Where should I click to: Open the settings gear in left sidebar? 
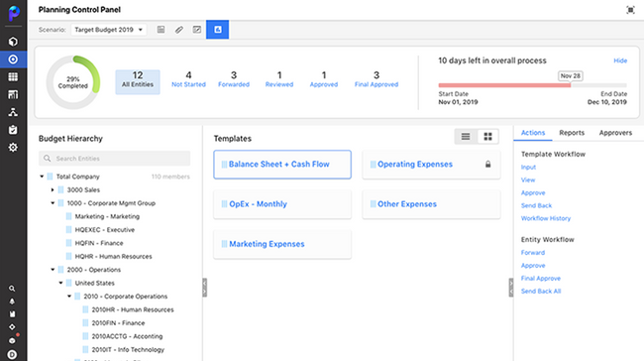pos(13,147)
